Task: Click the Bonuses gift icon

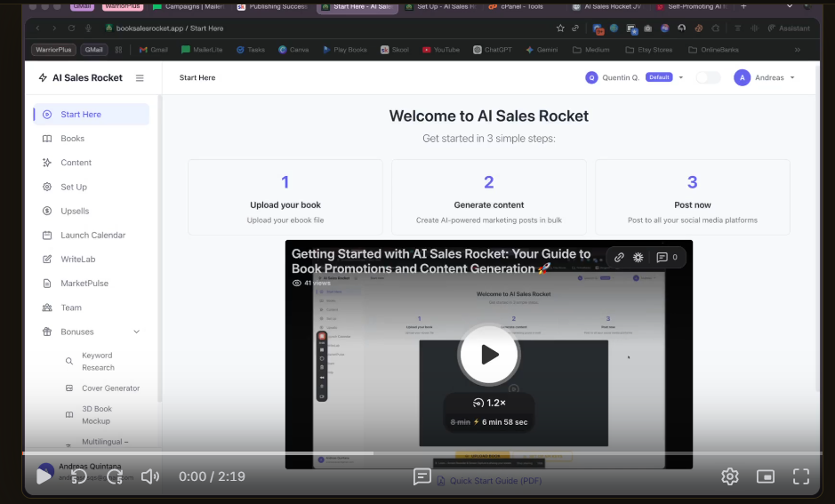Action: tap(47, 332)
